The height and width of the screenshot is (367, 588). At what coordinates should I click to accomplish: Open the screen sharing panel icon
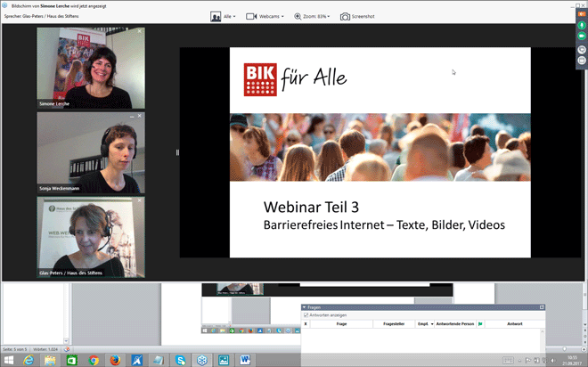click(582, 50)
